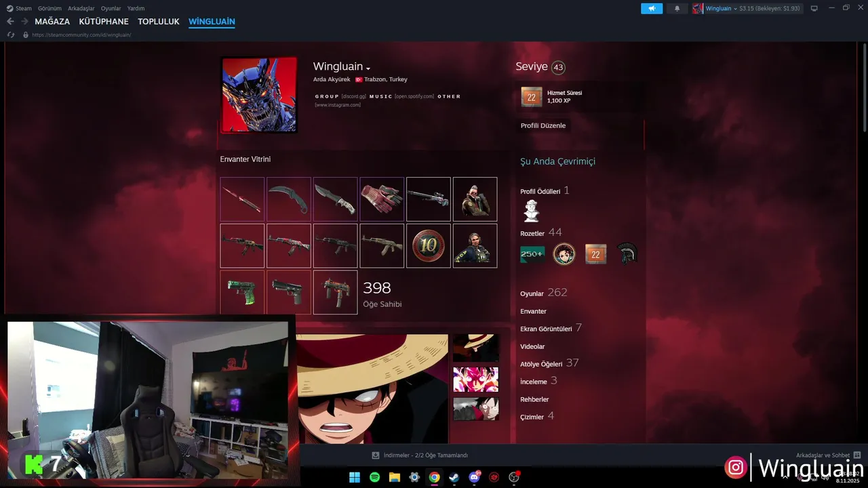Open the Steam announcements megaphone button
The height and width of the screenshot is (488, 868).
652,8
